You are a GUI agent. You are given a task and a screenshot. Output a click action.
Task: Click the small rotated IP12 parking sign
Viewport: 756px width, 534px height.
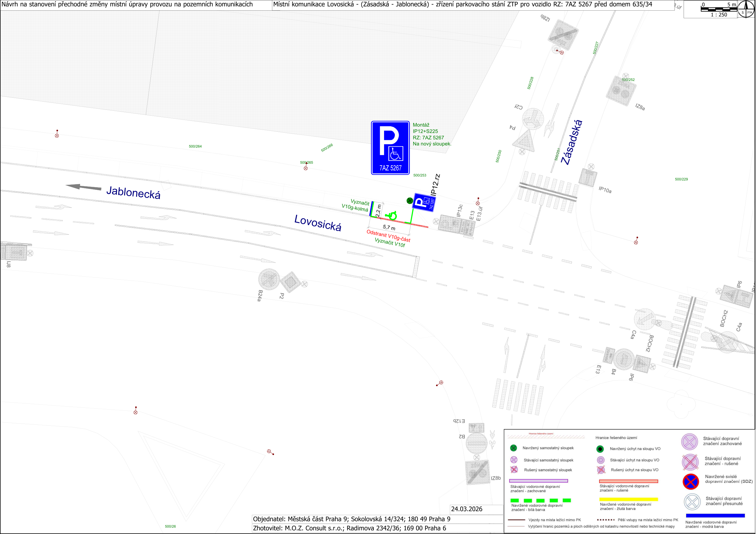click(x=424, y=202)
